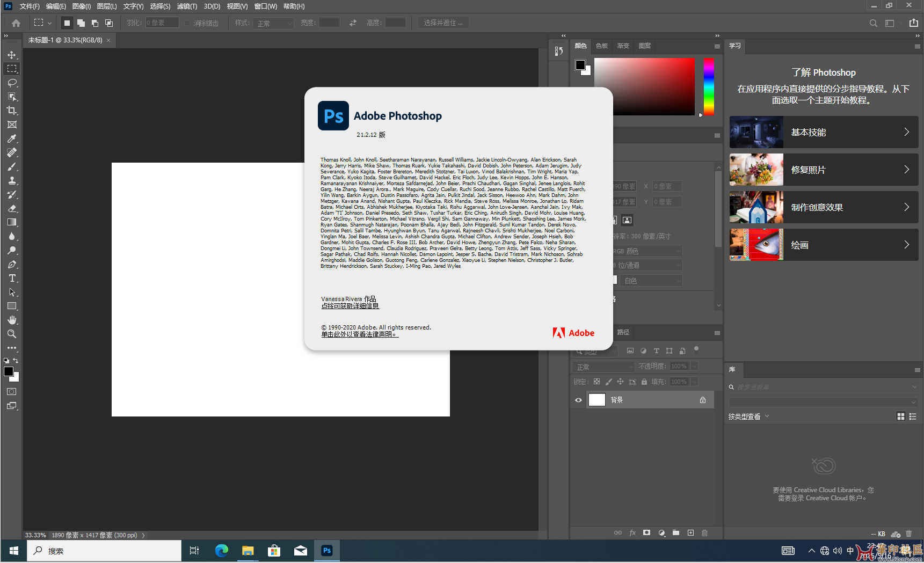Open the opacity 100% dropdown arrow
Screen dimensions: 924x563
(x=694, y=366)
